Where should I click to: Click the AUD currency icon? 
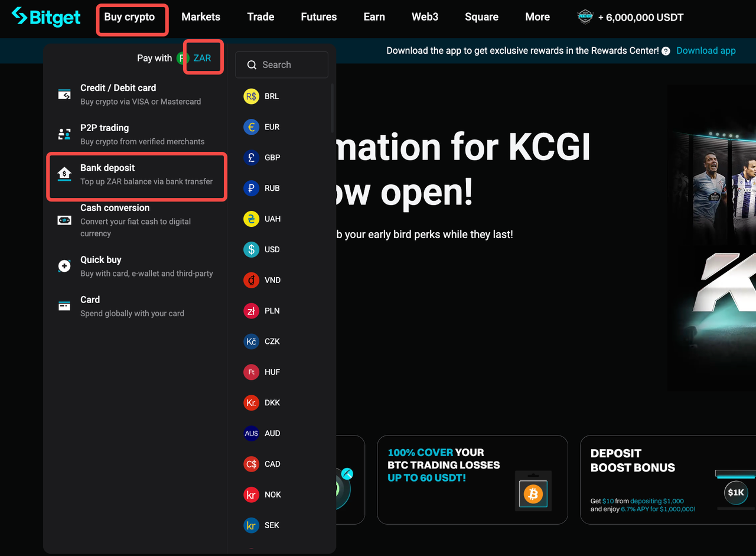click(x=251, y=433)
